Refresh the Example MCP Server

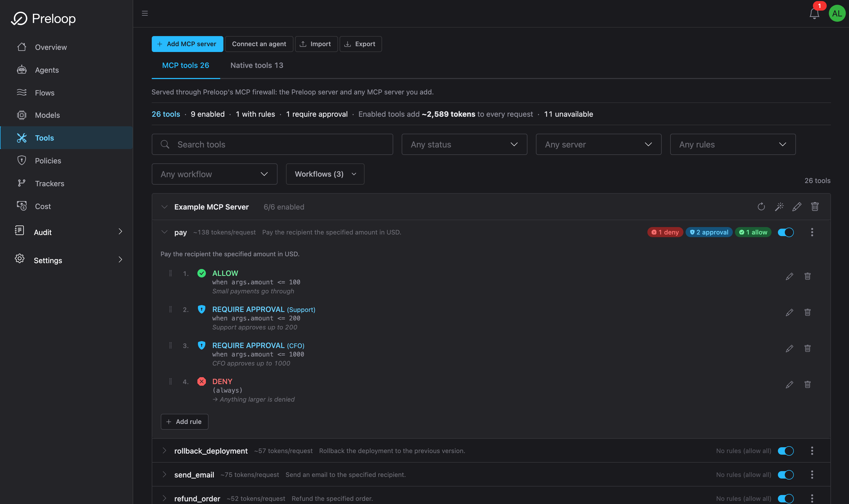click(x=761, y=207)
